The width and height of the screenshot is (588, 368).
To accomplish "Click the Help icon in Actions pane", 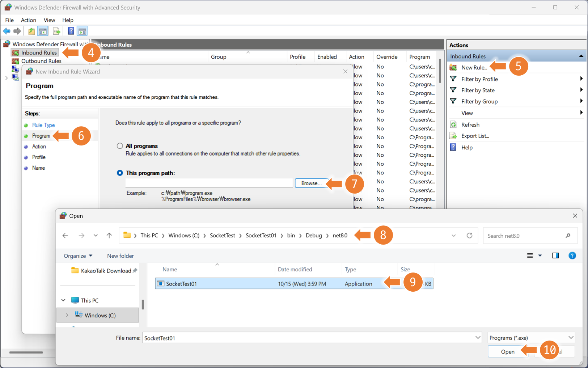I will [453, 147].
